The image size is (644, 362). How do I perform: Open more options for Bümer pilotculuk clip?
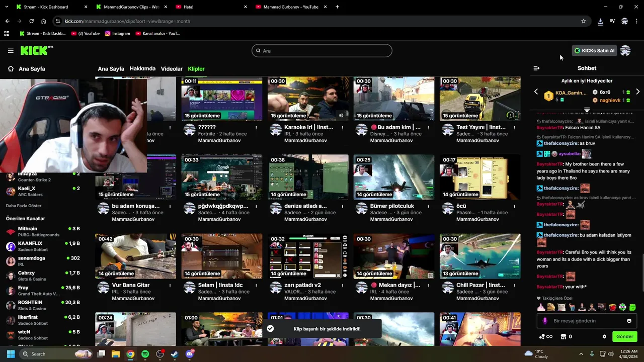coord(428,207)
